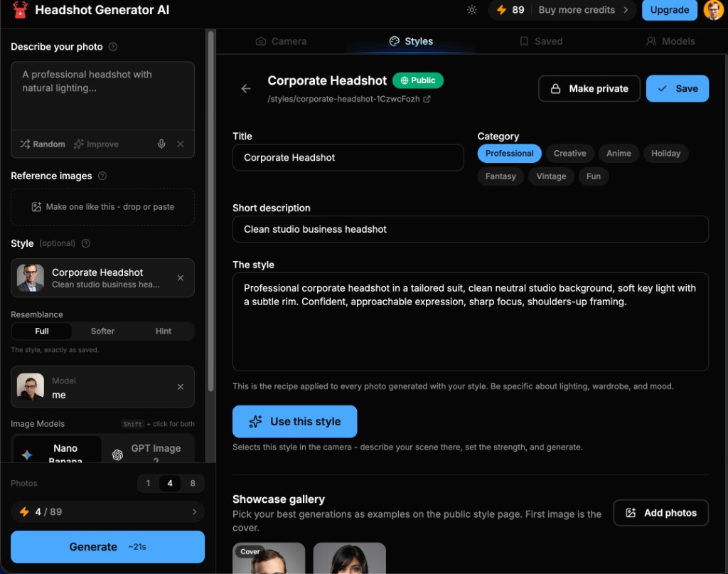Remove the 'me' model selection

click(x=181, y=386)
